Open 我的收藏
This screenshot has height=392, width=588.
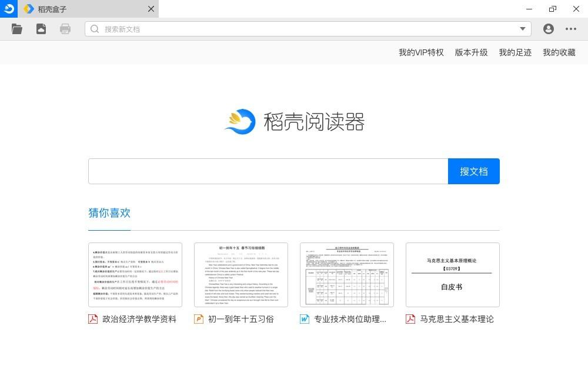tap(559, 52)
